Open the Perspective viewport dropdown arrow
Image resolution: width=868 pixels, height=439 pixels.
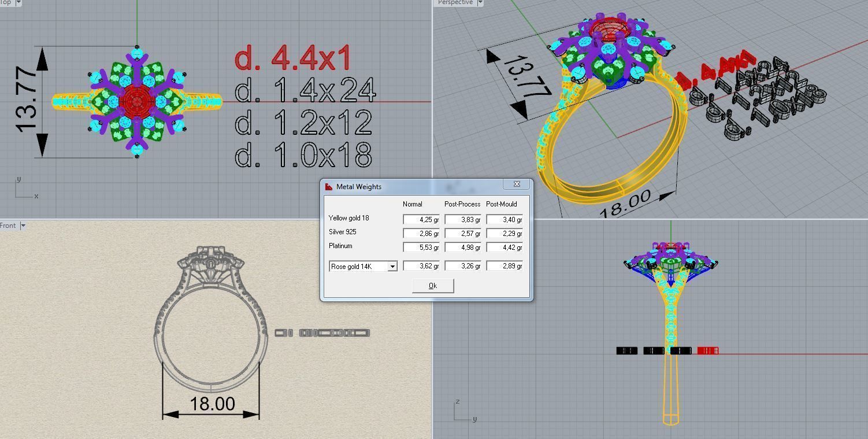coord(480,3)
